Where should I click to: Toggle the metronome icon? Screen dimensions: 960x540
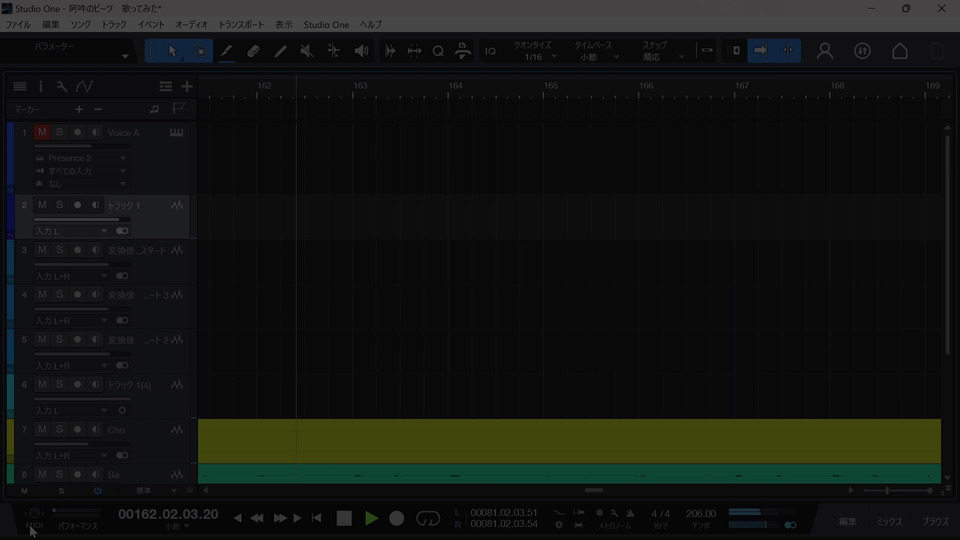click(630, 513)
